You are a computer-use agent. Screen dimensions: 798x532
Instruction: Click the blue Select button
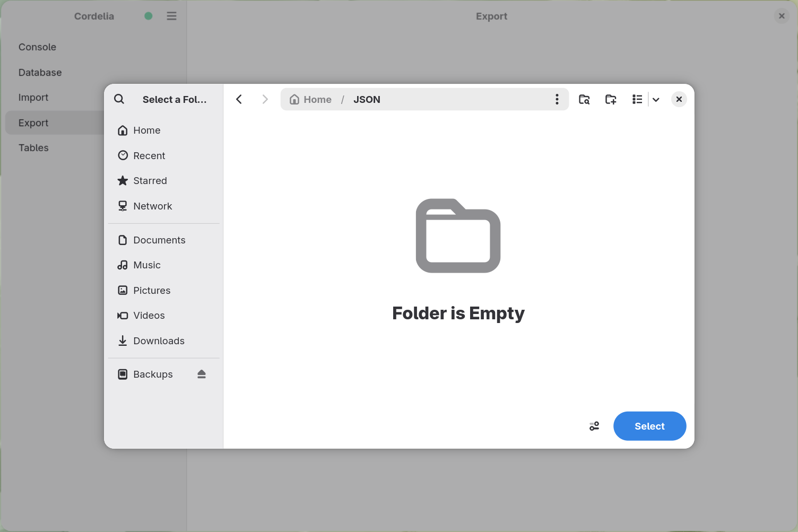(x=649, y=426)
